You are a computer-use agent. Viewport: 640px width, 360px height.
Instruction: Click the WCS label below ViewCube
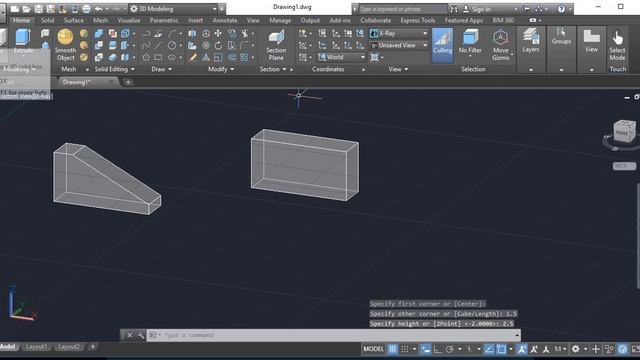(624, 166)
